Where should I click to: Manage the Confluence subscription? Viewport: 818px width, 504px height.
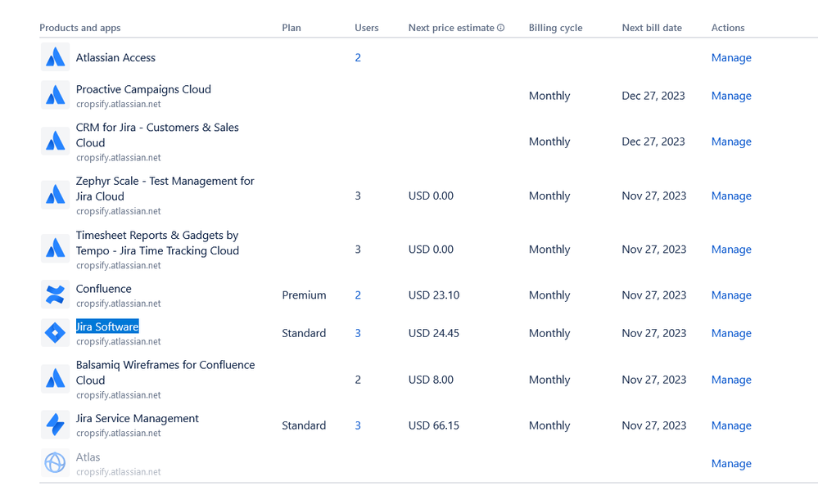730,295
